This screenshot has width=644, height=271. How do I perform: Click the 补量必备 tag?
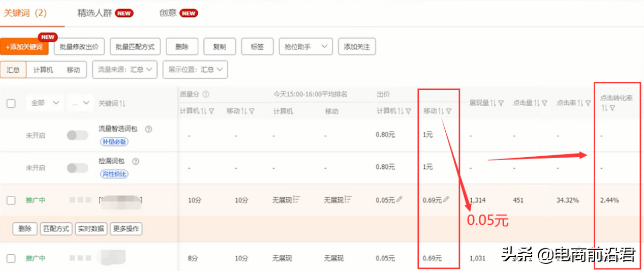[x=114, y=142]
